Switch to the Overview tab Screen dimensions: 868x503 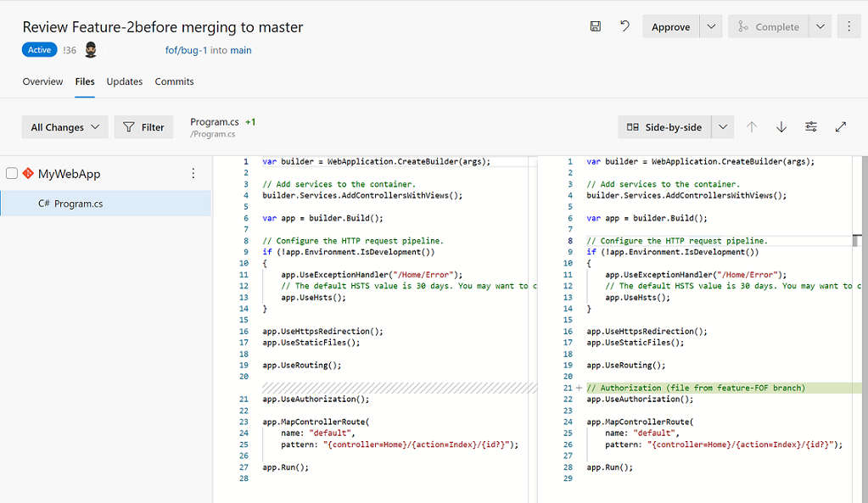coord(42,81)
